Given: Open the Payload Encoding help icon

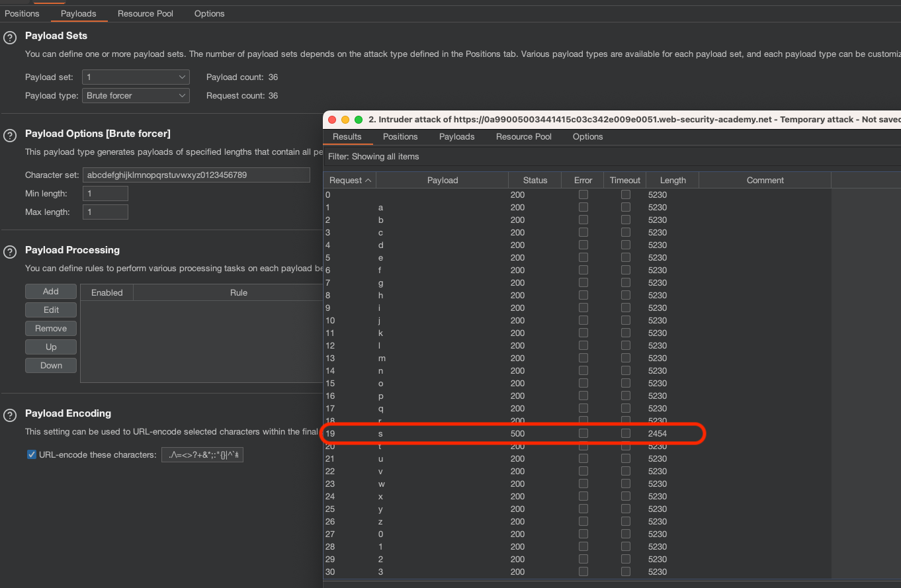Looking at the screenshot, I should click(10, 415).
